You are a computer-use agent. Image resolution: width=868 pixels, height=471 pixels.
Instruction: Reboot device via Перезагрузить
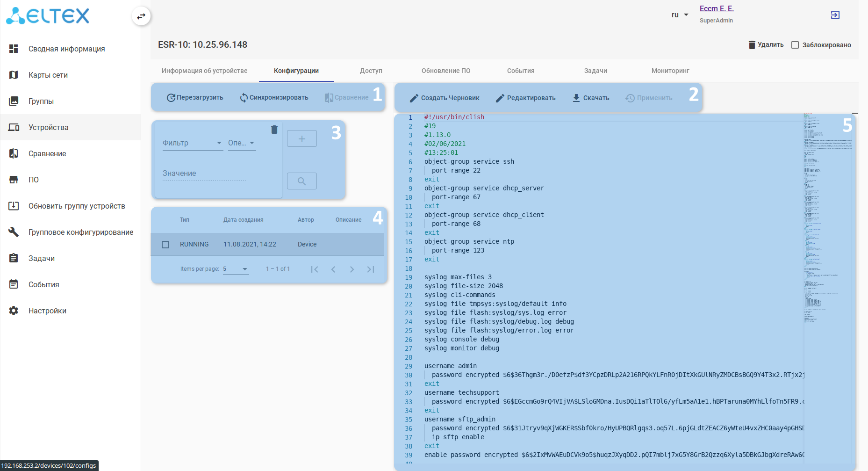[195, 98]
